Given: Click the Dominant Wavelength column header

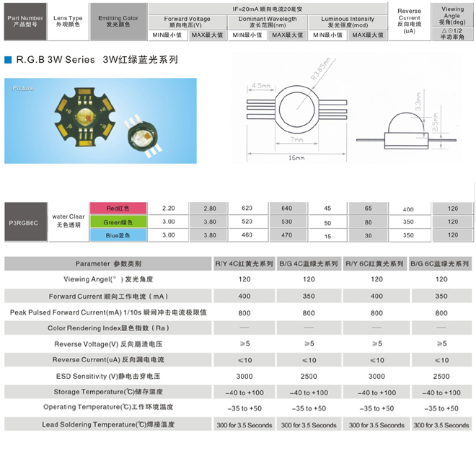Looking at the screenshot, I should (x=267, y=22).
